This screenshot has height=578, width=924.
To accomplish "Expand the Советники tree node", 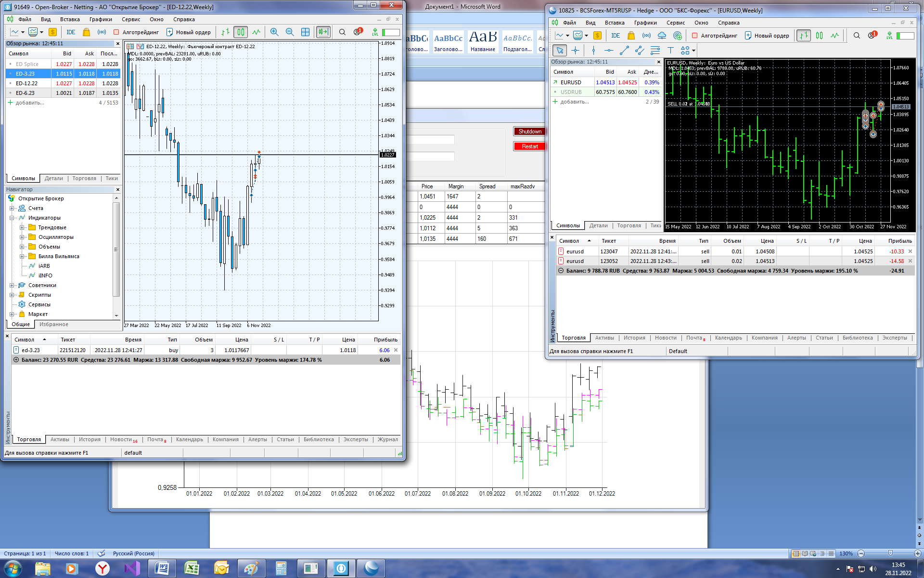I will (x=12, y=285).
